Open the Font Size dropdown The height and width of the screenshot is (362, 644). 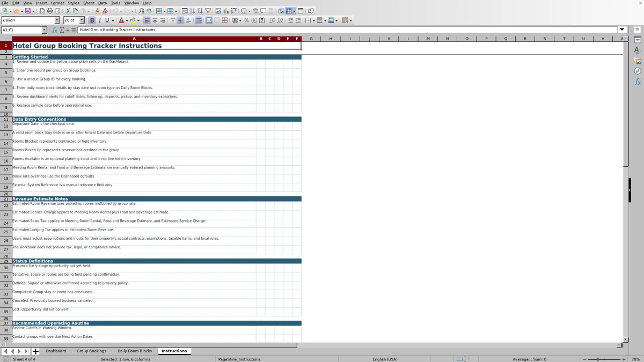[82, 20]
